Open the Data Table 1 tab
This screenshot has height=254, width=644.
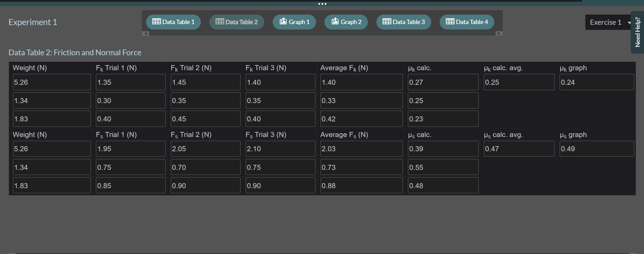[x=173, y=22]
